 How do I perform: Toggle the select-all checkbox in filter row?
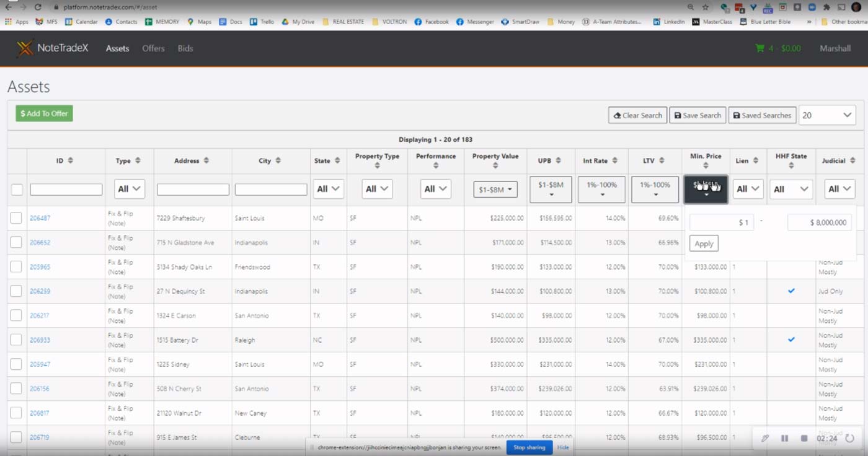[17, 190]
